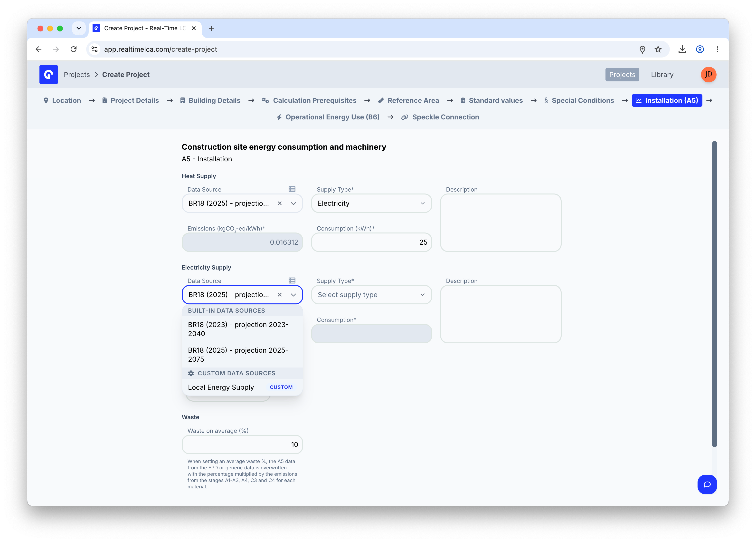Click the Heat Supply Consumption (kWh) field

[x=371, y=242]
